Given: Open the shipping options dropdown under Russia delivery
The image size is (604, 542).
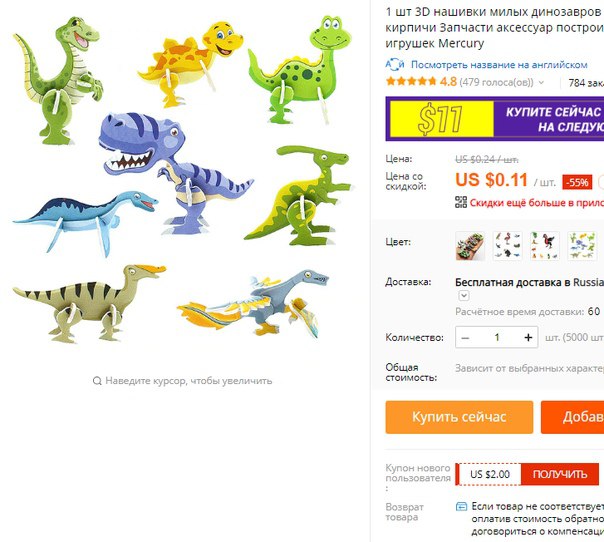Looking at the screenshot, I should point(464,295).
